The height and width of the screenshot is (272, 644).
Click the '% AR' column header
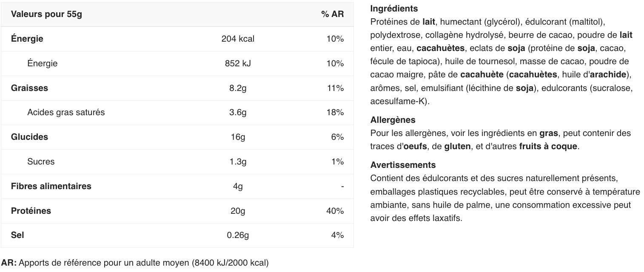[332, 14]
